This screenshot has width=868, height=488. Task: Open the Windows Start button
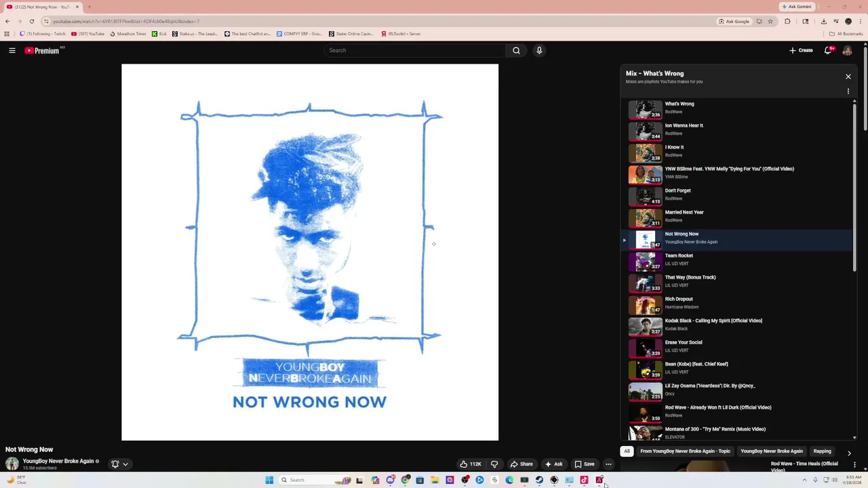click(269, 480)
